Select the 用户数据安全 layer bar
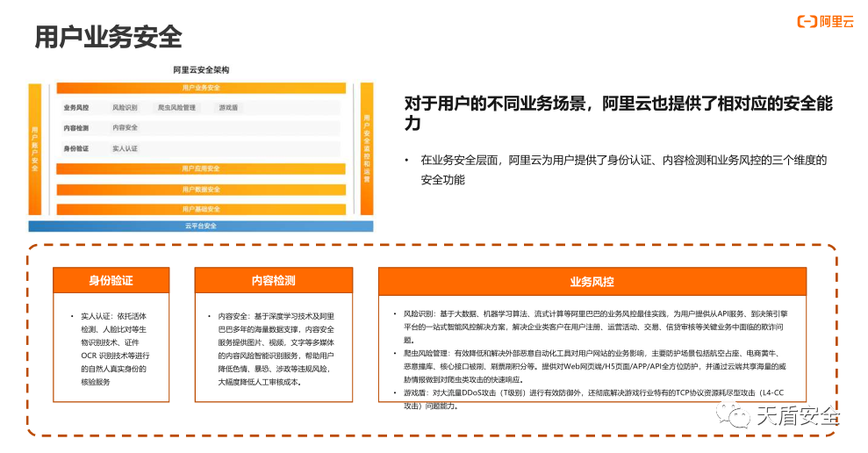Image resolution: width=868 pixels, height=453 pixels. click(x=201, y=190)
